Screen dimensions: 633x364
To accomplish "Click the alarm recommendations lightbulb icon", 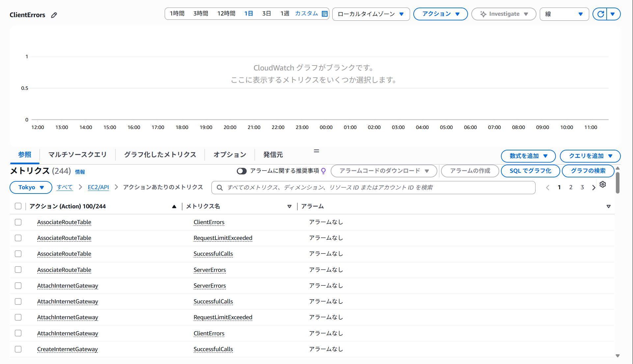I will tap(323, 171).
